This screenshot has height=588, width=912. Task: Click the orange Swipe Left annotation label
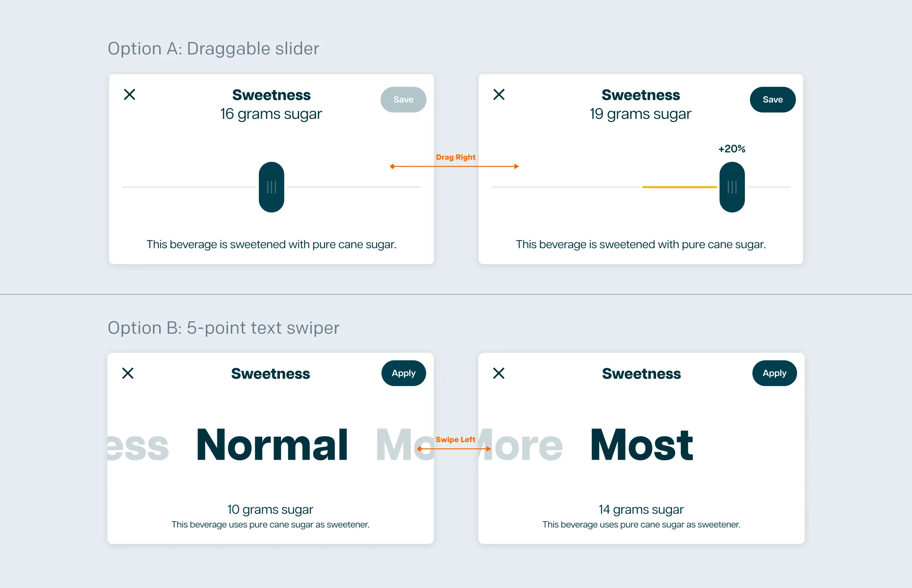[x=455, y=440]
